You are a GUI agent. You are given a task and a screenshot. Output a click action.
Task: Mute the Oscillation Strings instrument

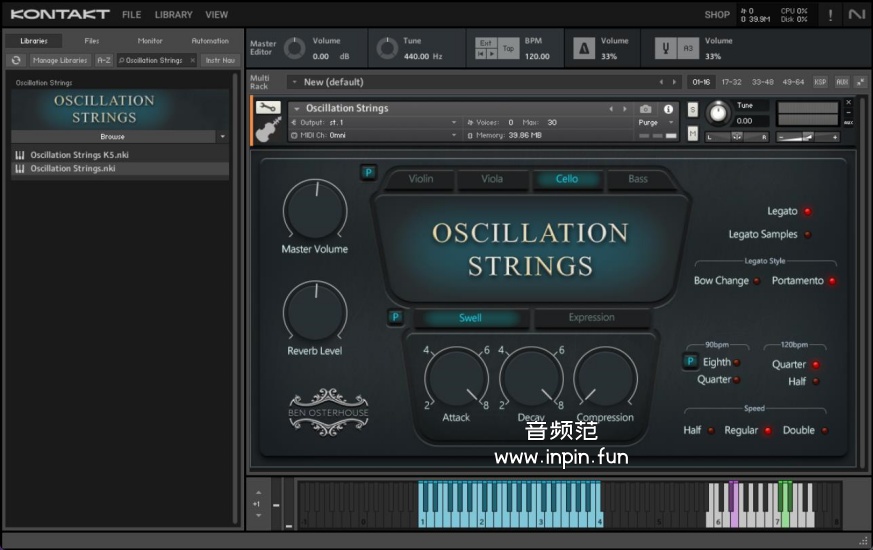(693, 132)
